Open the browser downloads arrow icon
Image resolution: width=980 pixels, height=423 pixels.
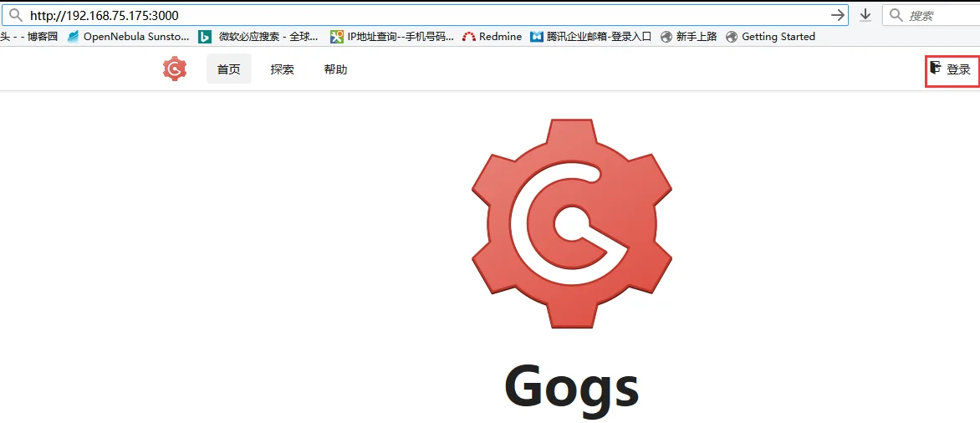tap(865, 15)
